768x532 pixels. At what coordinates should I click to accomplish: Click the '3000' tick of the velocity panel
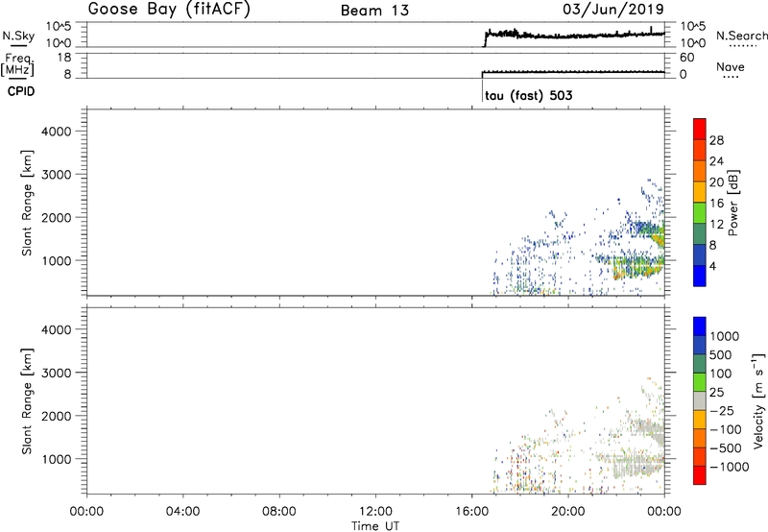point(56,373)
